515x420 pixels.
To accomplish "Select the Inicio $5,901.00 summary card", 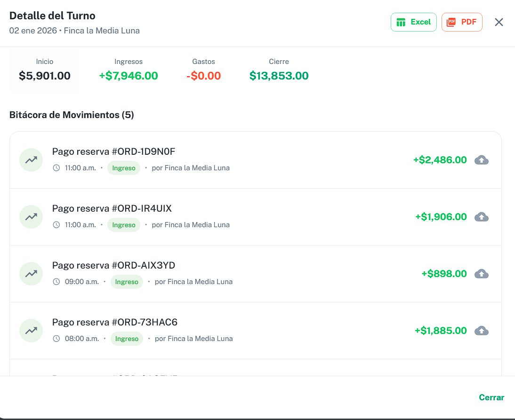I will pyautogui.click(x=45, y=71).
